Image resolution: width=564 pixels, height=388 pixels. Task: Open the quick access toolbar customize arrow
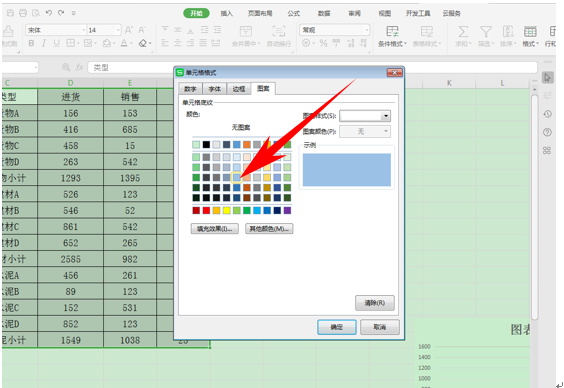coord(73,13)
